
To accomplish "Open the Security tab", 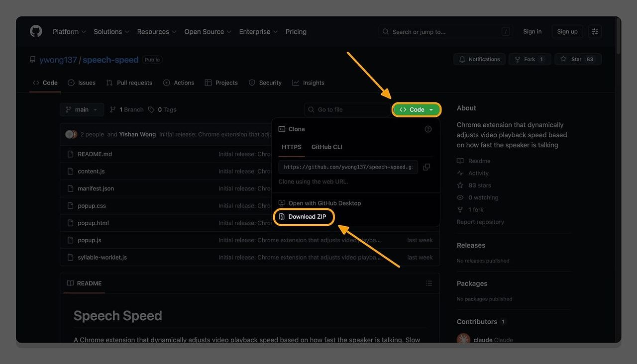I will pos(265,83).
